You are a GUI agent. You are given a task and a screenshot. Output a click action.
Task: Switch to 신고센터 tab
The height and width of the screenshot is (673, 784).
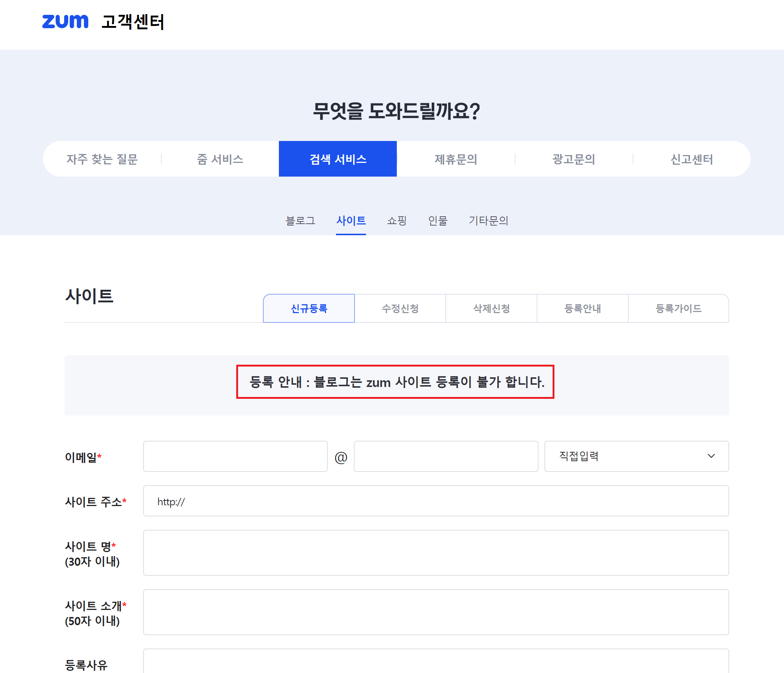691,159
